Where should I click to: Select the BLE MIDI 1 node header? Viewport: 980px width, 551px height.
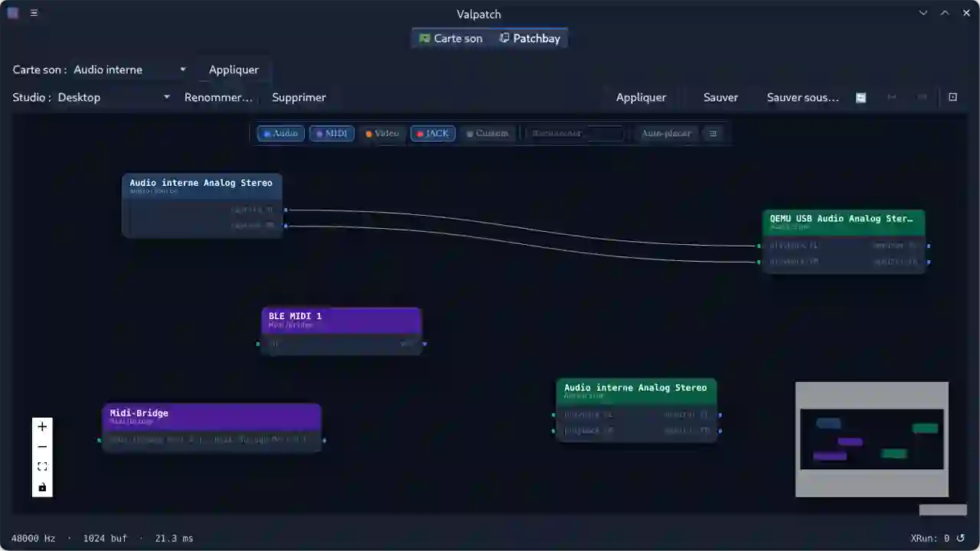click(341, 319)
